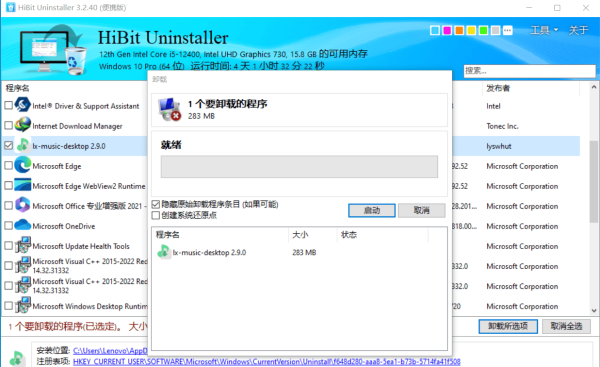The image size is (600, 367).
Task: Select the light blue theme swatch
Action: click(x=435, y=31)
